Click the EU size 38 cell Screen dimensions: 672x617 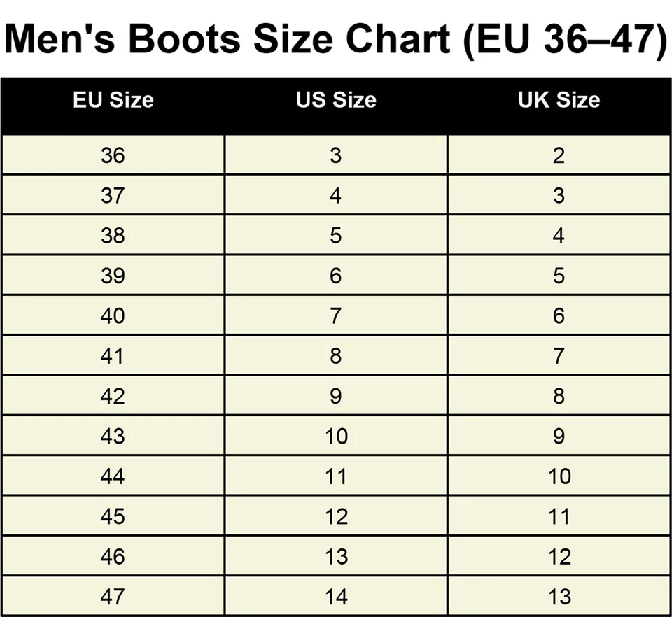[113, 235]
